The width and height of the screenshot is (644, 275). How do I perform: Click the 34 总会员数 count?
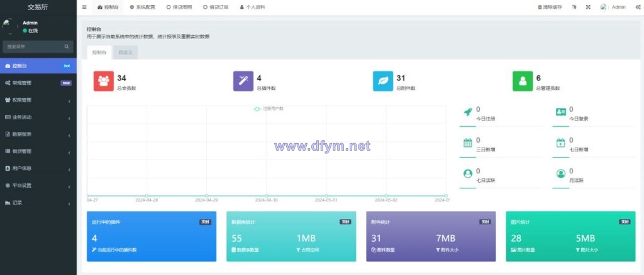point(121,78)
